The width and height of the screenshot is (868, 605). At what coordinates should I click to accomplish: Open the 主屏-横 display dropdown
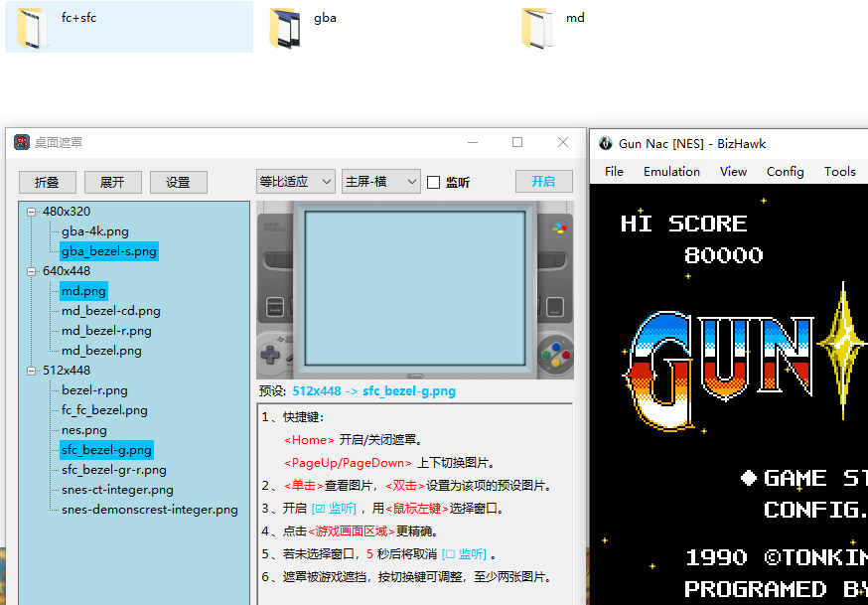380,180
